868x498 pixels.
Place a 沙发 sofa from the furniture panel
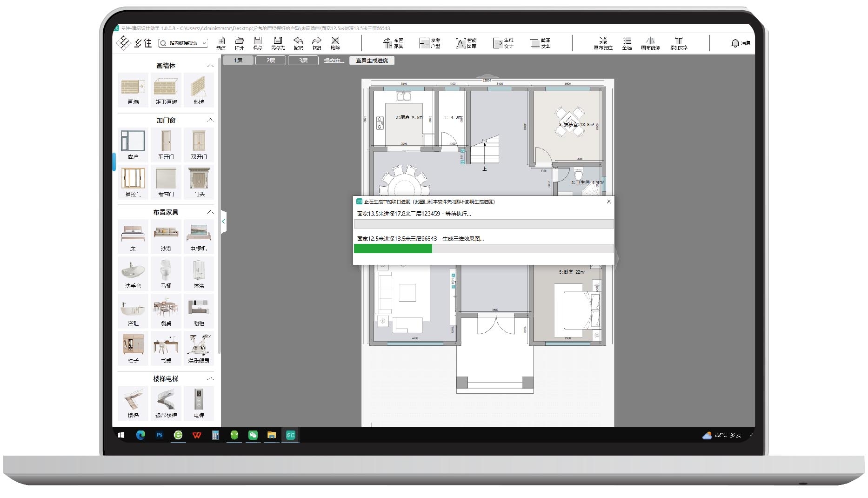166,236
